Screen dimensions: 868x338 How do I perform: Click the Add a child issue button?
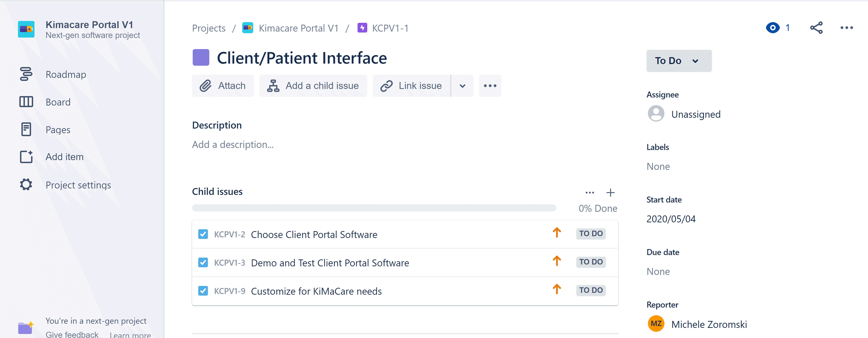click(x=313, y=86)
